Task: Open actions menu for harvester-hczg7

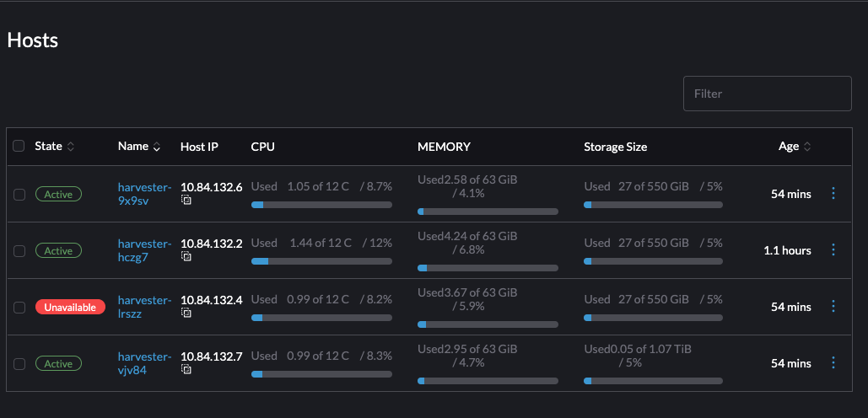Action: click(833, 250)
